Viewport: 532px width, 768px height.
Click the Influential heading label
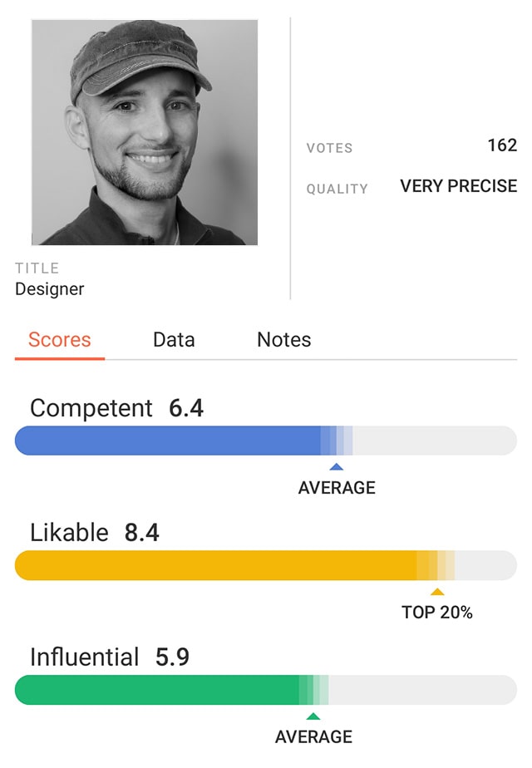[85, 657]
